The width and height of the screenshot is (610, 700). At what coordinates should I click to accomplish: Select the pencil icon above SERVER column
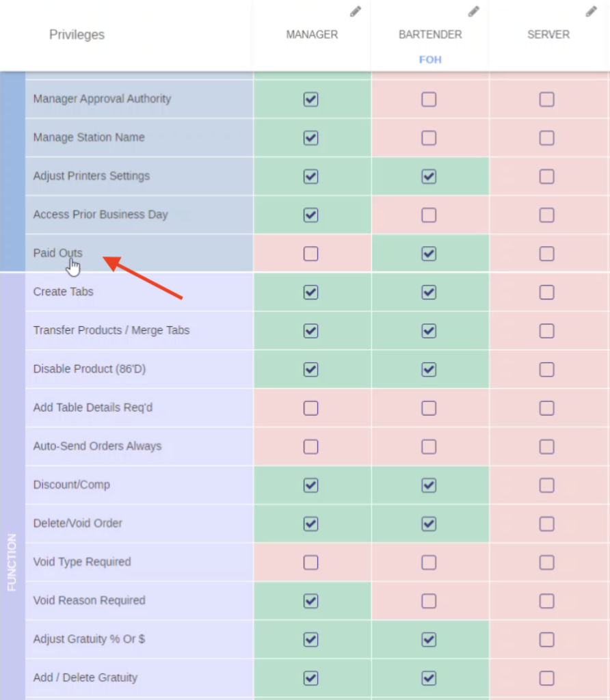(x=591, y=11)
